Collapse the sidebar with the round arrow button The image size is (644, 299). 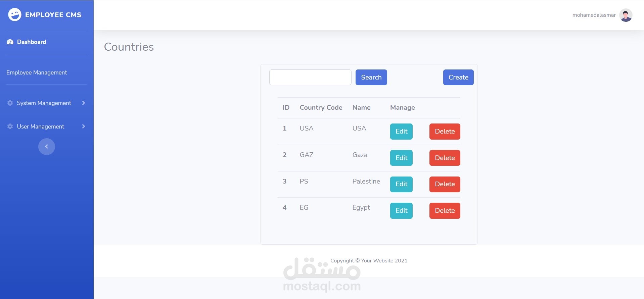[47, 147]
